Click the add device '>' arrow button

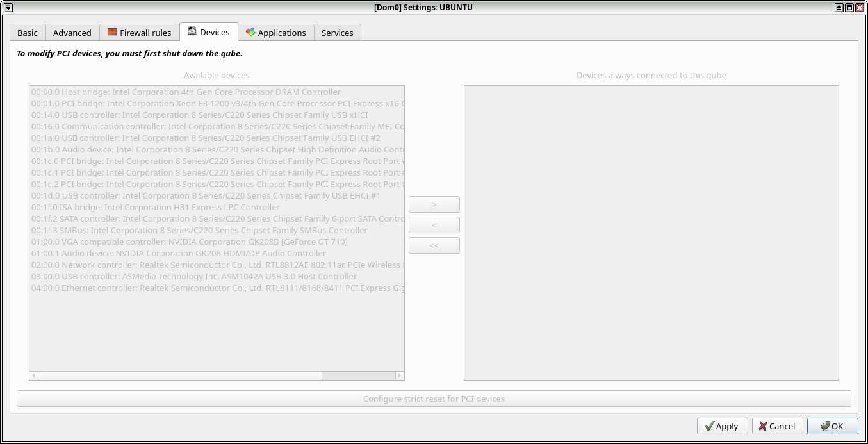pos(434,204)
